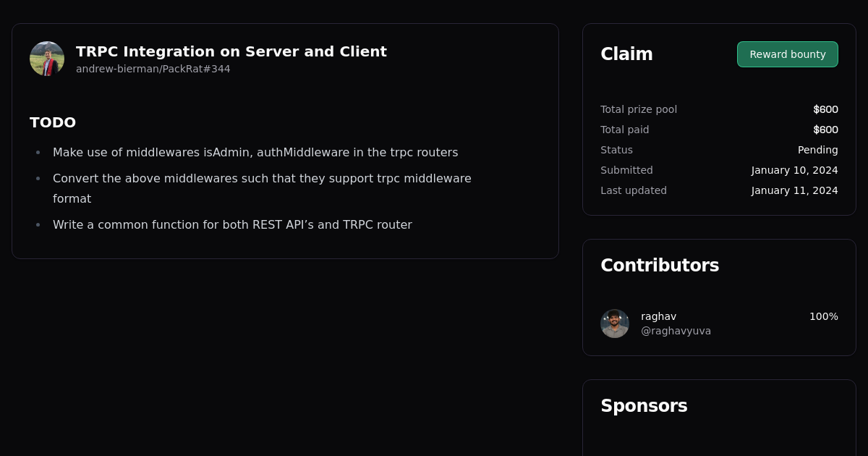Click the Sponsors section heading
The height and width of the screenshot is (456, 868).
tap(644, 406)
